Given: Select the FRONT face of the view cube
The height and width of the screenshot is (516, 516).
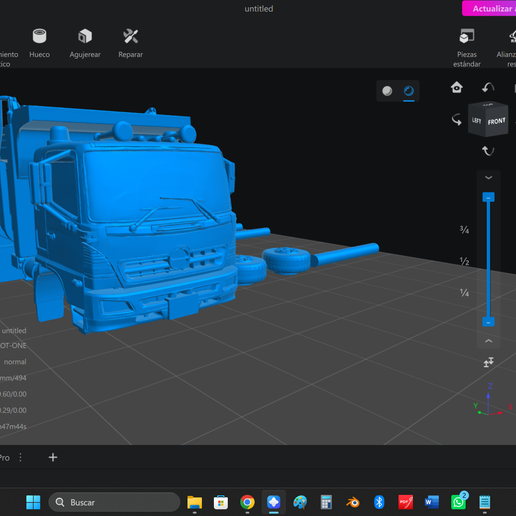Looking at the screenshot, I should click(497, 121).
